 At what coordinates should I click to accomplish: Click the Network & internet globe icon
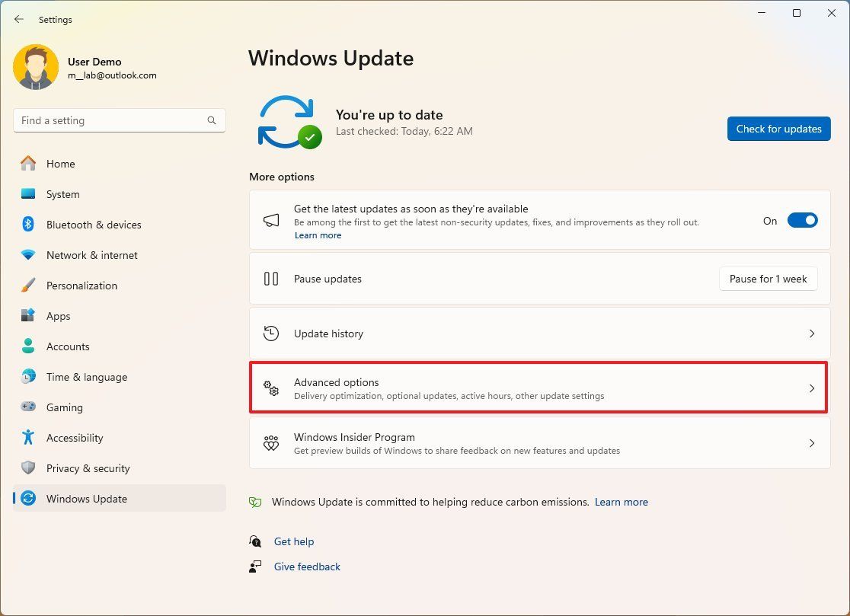tap(28, 254)
